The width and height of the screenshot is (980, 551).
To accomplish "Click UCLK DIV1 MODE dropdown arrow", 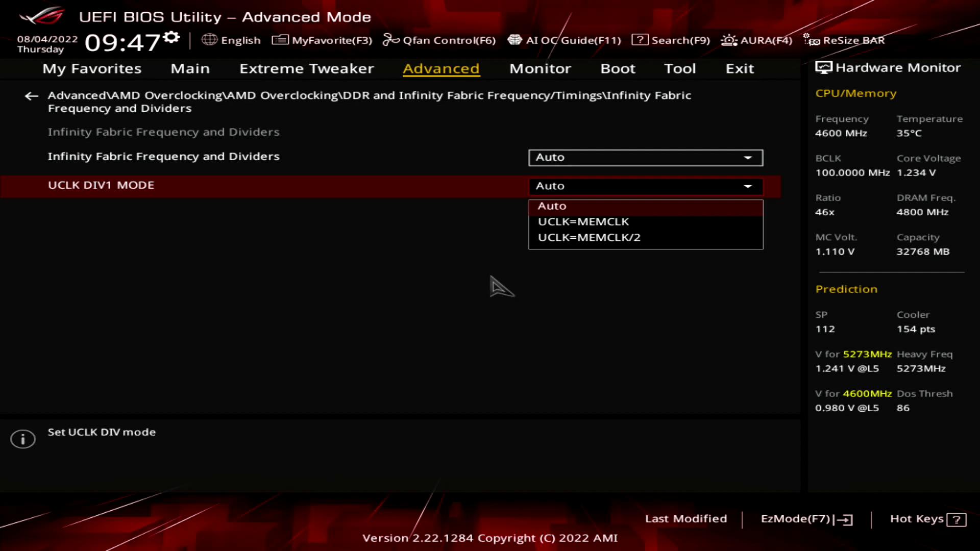I will [748, 186].
